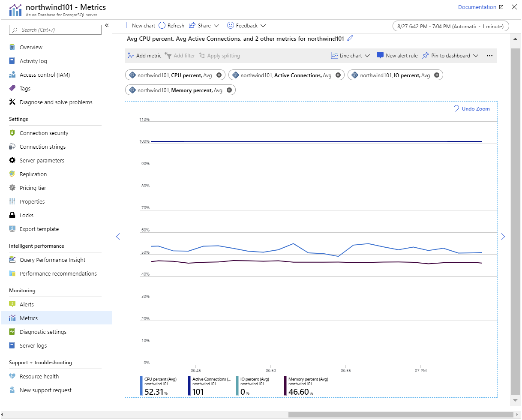Screen dimensions: 522x420
Task: Click the Query Performance Insight icon
Action: tap(12, 260)
